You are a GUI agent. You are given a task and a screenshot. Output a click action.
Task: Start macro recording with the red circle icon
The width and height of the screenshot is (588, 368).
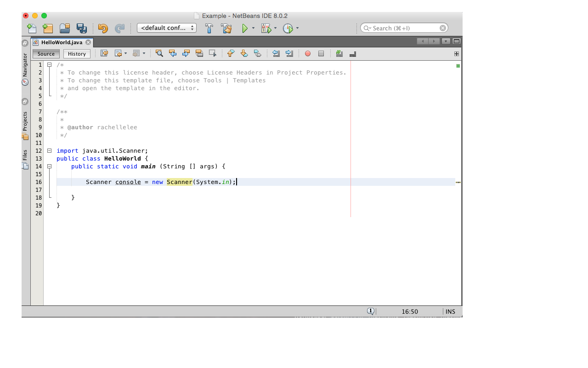pos(307,53)
